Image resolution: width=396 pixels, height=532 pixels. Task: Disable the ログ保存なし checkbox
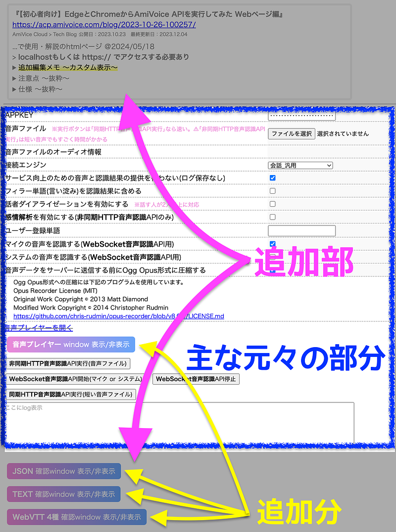(x=272, y=177)
